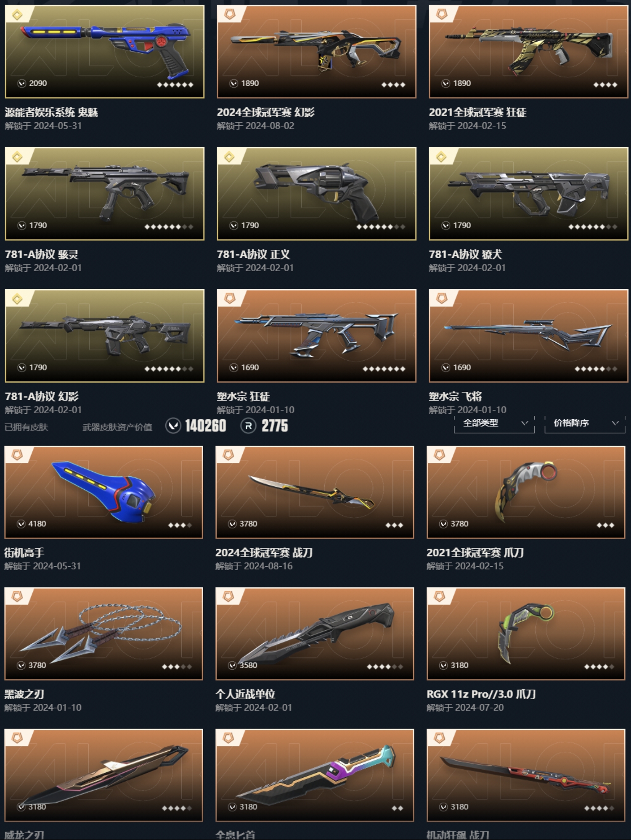Click the tier badge on 街机高手 card
This screenshot has width=631, height=840.
pos(17,455)
